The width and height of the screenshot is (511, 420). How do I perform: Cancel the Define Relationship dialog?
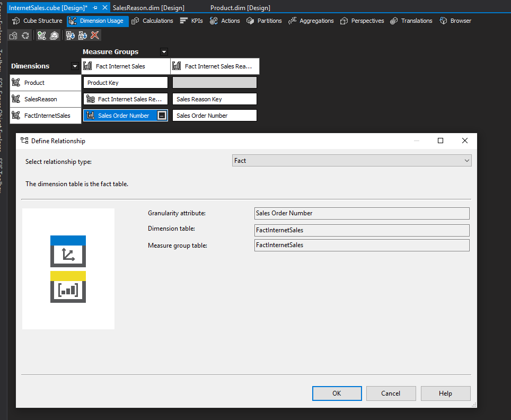391,393
